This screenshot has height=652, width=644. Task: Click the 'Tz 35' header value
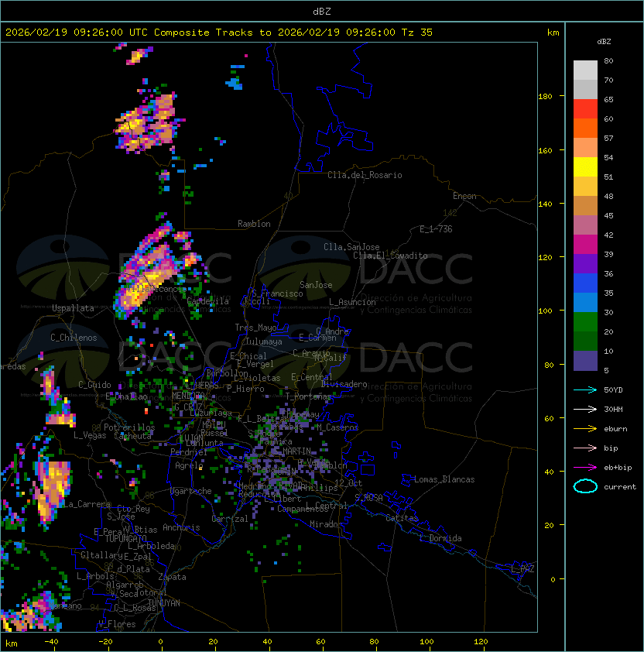coord(417,33)
